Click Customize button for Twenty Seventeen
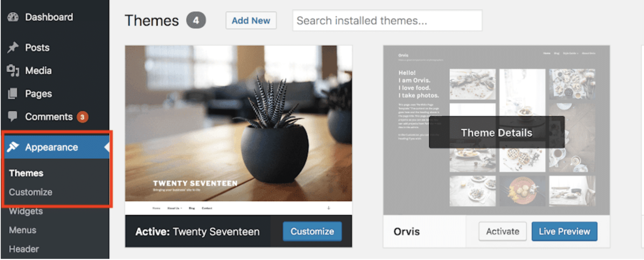The width and height of the screenshot is (644, 260). (312, 231)
